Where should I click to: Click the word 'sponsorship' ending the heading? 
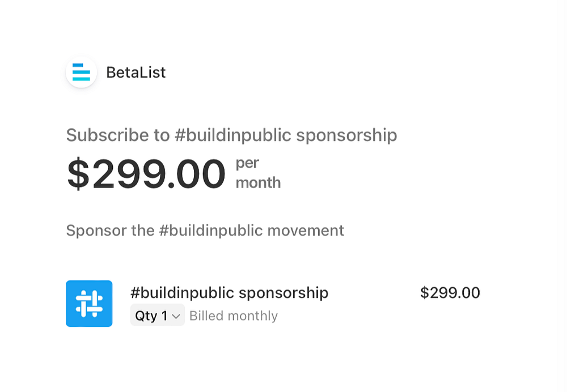tap(346, 135)
